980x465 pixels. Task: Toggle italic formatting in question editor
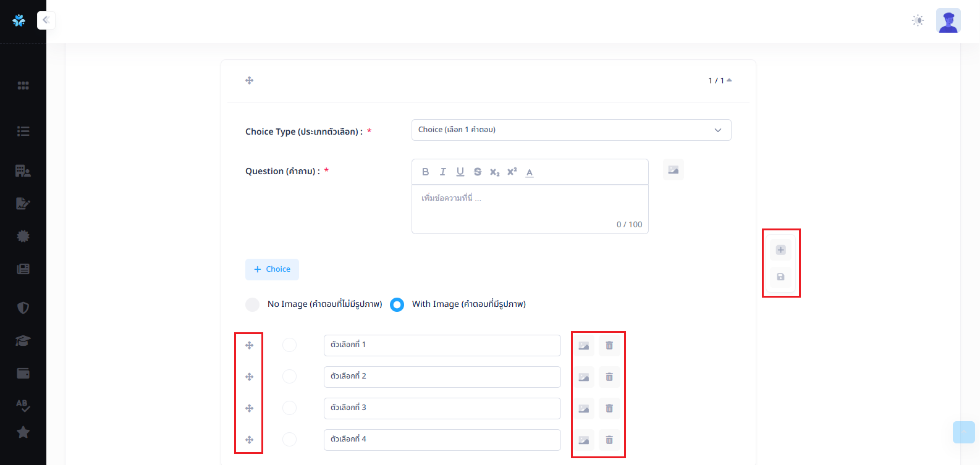coord(442,172)
